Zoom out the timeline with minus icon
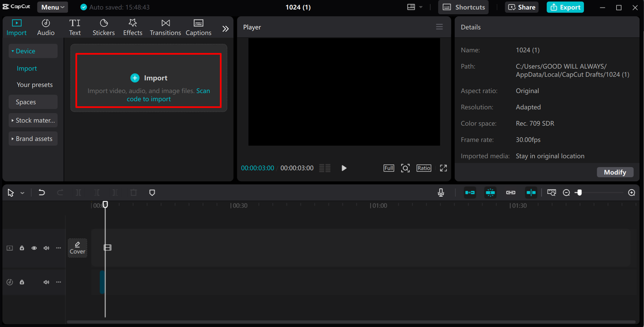The height and width of the screenshot is (327, 644). point(567,193)
